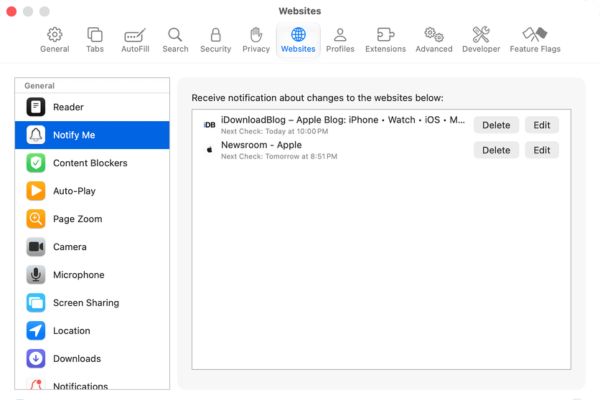Open the Advanced gears icon
Image resolution: width=600 pixels, height=400 pixels.
[x=434, y=34]
